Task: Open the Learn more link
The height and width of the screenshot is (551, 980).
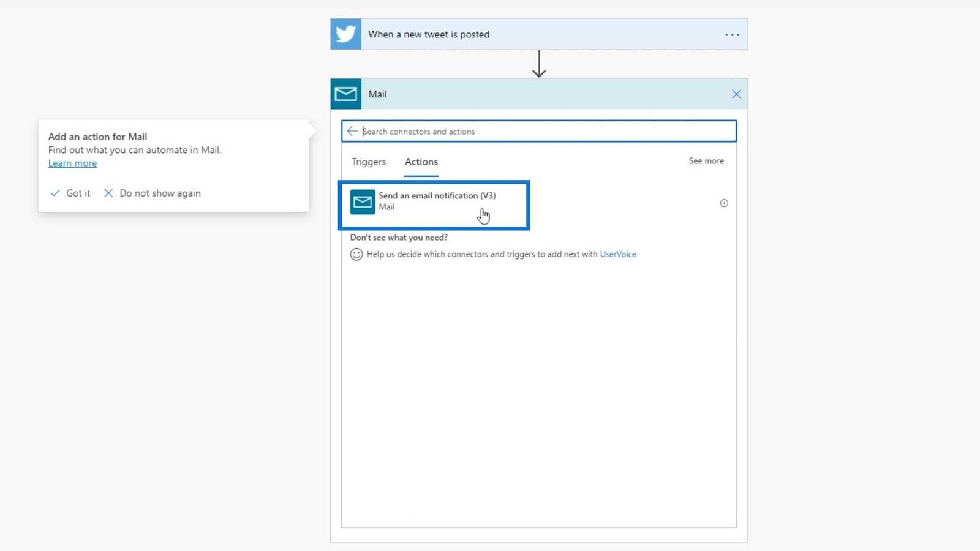Action: [72, 163]
